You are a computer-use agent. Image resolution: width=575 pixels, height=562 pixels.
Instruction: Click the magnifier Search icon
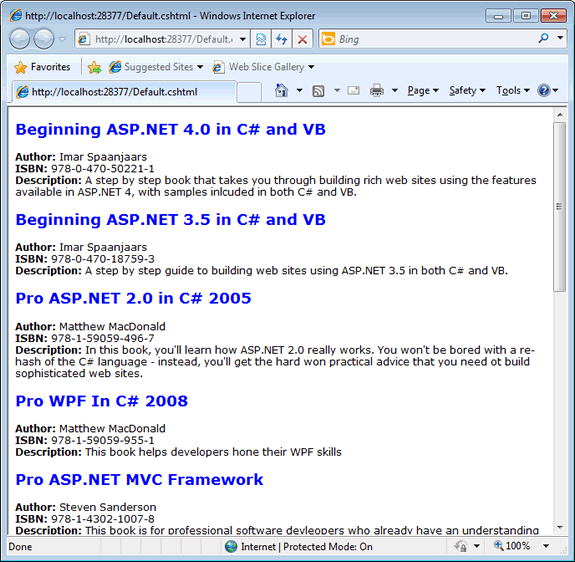point(543,38)
